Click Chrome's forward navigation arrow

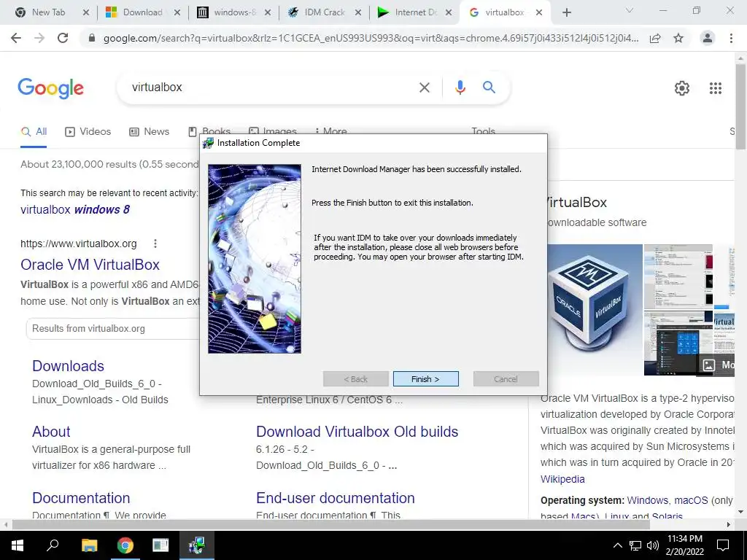[x=39, y=38]
